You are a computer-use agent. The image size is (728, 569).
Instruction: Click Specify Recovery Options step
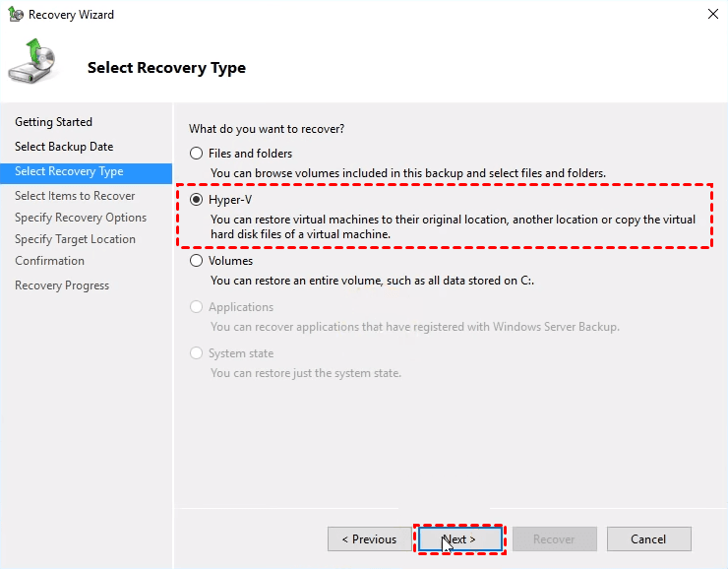81,218
